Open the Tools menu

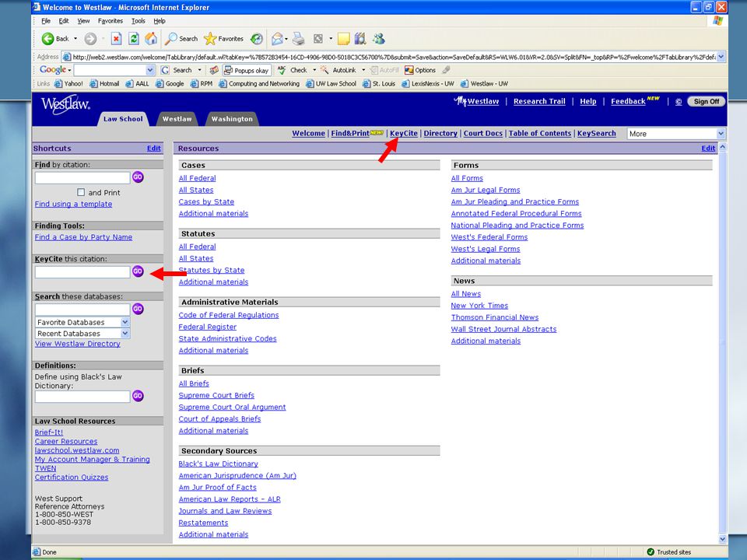[139, 21]
